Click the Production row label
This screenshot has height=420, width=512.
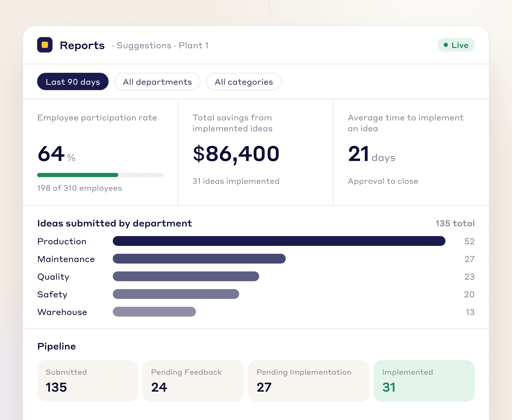(62, 241)
